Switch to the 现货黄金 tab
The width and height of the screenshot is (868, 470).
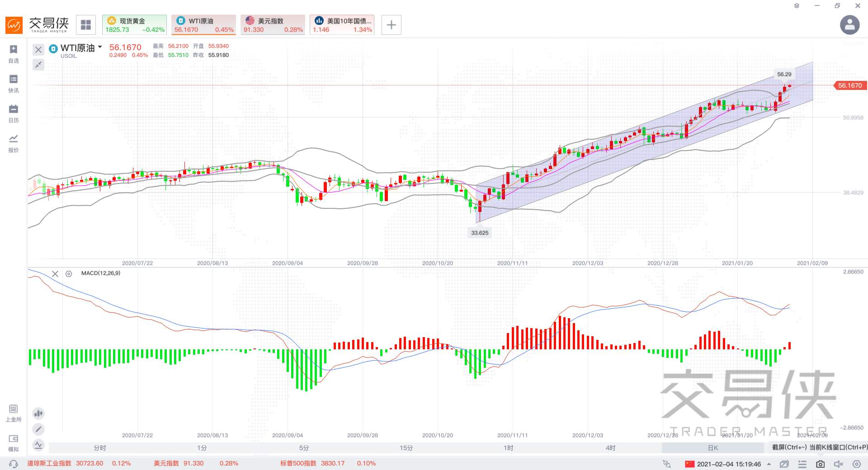tap(134, 25)
